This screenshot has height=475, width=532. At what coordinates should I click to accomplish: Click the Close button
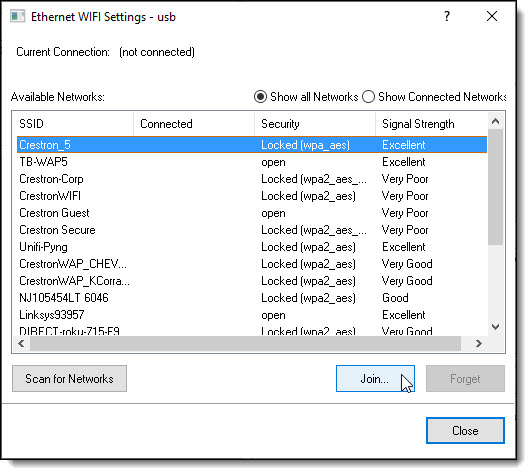coord(465,431)
